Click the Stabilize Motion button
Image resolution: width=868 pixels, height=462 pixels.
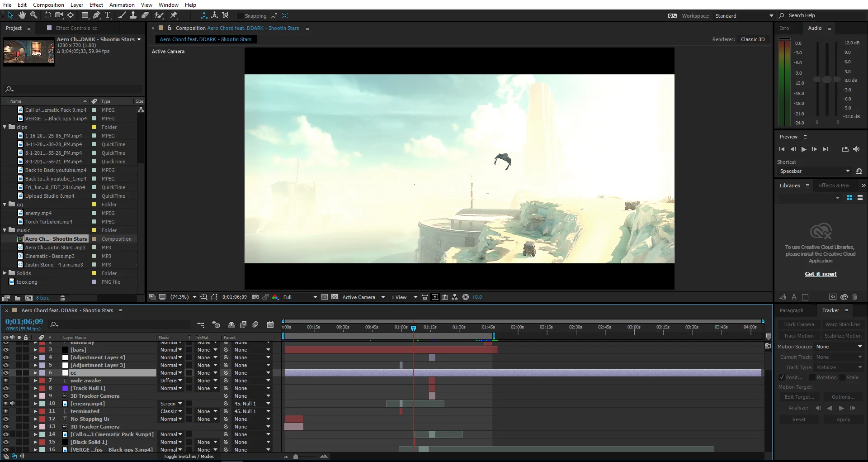[x=843, y=336]
